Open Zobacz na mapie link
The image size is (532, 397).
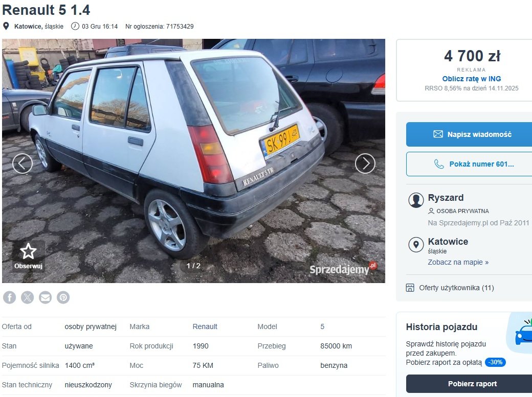pos(458,262)
